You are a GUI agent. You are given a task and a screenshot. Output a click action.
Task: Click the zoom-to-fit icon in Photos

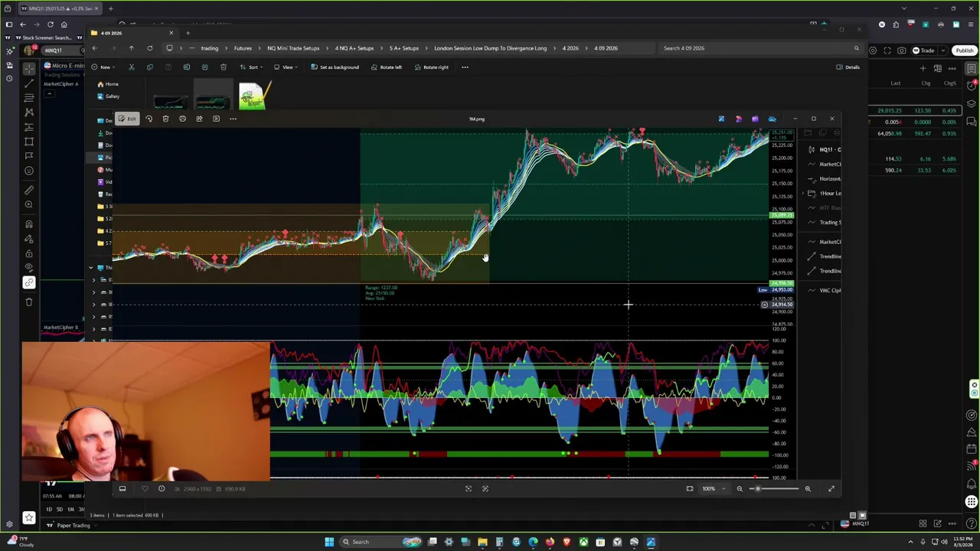(690, 488)
